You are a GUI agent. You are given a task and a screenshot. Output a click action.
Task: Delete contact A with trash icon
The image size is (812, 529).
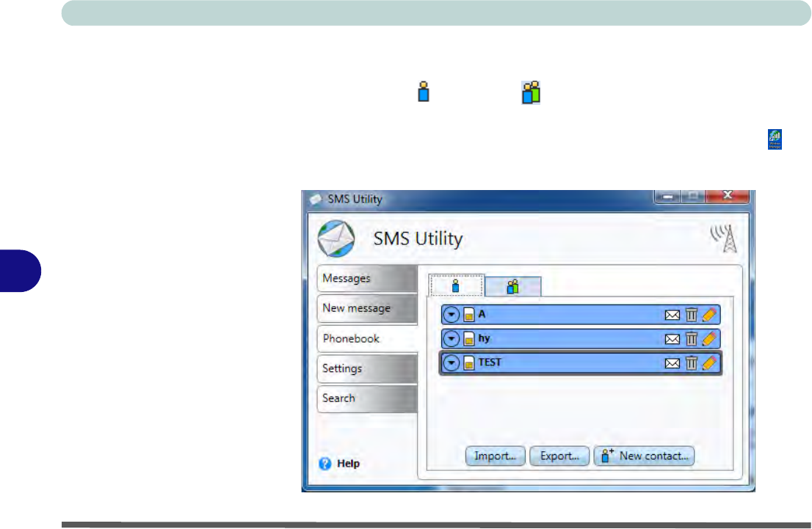(x=691, y=315)
